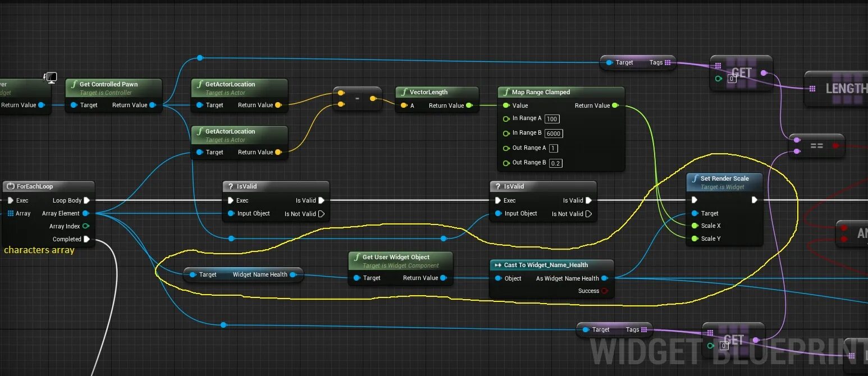
Task: Click Target pin on upper GetActorLocation node
Action: tap(199, 105)
